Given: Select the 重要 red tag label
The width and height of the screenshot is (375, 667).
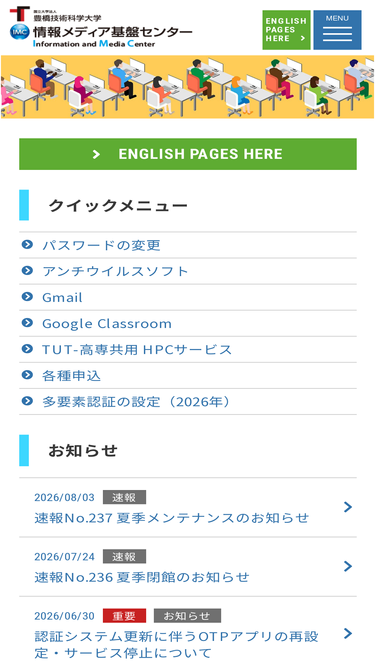Looking at the screenshot, I should [x=124, y=616].
